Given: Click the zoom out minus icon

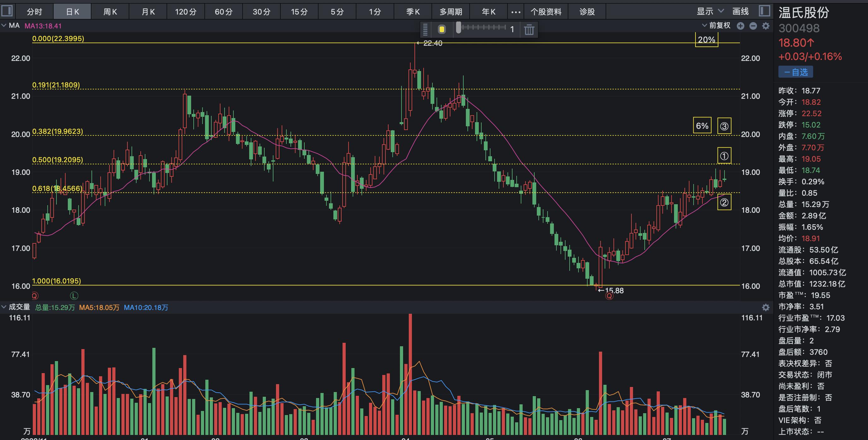Looking at the screenshot, I should (x=753, y=26).
